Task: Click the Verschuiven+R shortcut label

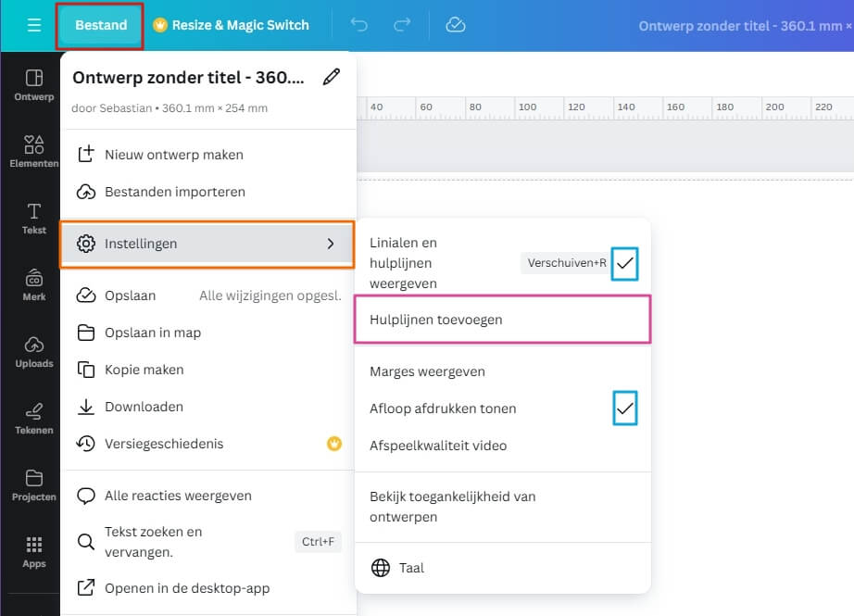Action: click(x=567, y=263)
